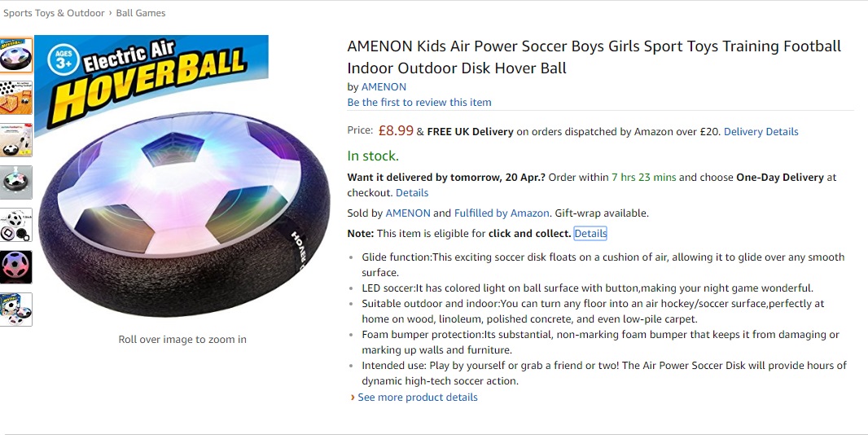Open Details link after One-Day Delivery checkout text

[412, 193]
